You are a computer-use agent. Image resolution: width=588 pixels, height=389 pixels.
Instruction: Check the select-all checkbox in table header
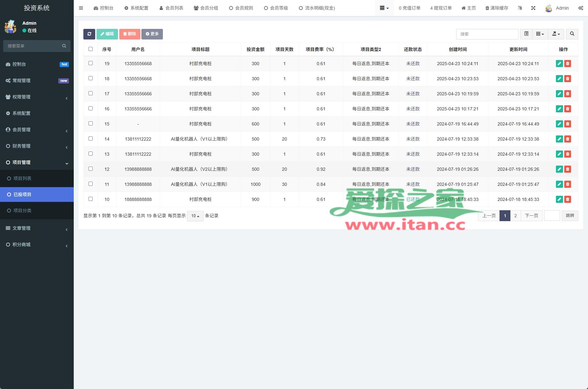(x=90, y=49)
